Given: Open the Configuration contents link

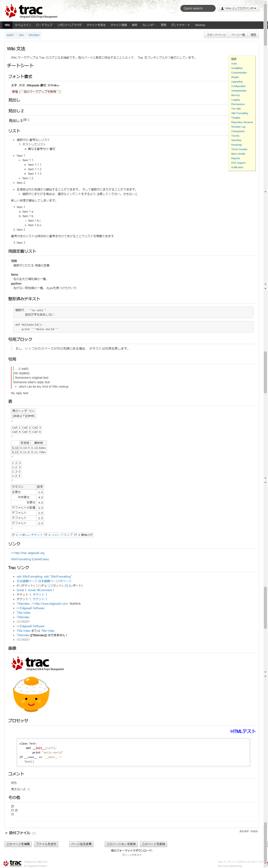Looking at the screenshot, I should coord(238,86).
